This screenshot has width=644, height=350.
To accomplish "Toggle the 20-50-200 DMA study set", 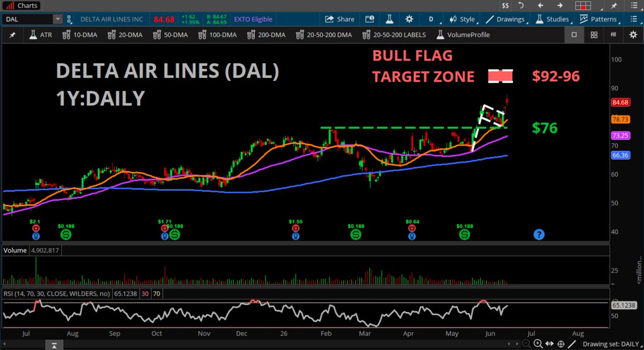I will pos(323,35).
